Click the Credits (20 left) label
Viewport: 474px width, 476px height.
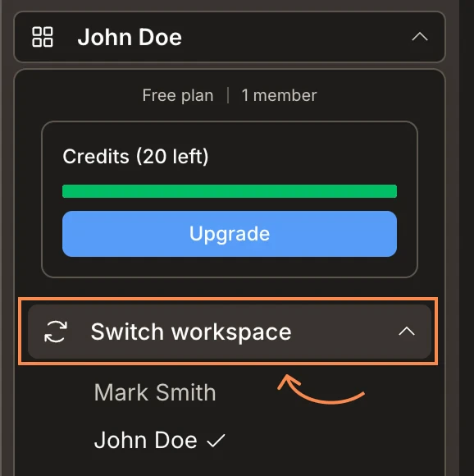pos(135,157)
